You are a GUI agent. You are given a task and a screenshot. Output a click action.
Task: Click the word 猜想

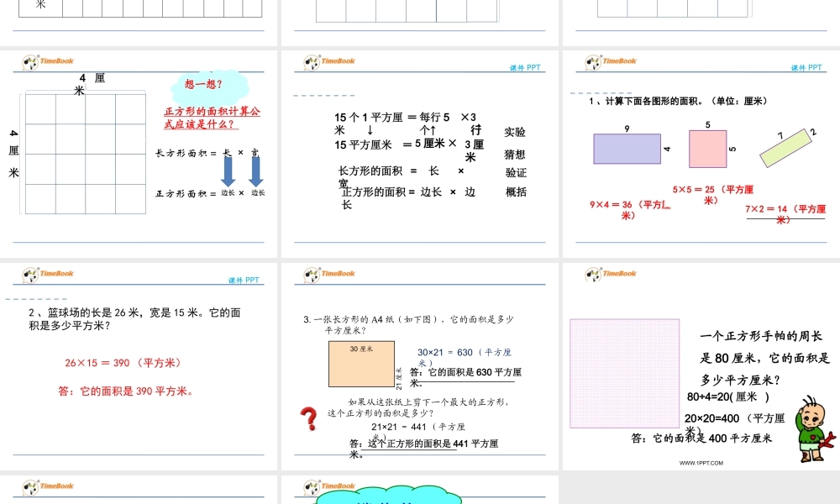[515, 155]
